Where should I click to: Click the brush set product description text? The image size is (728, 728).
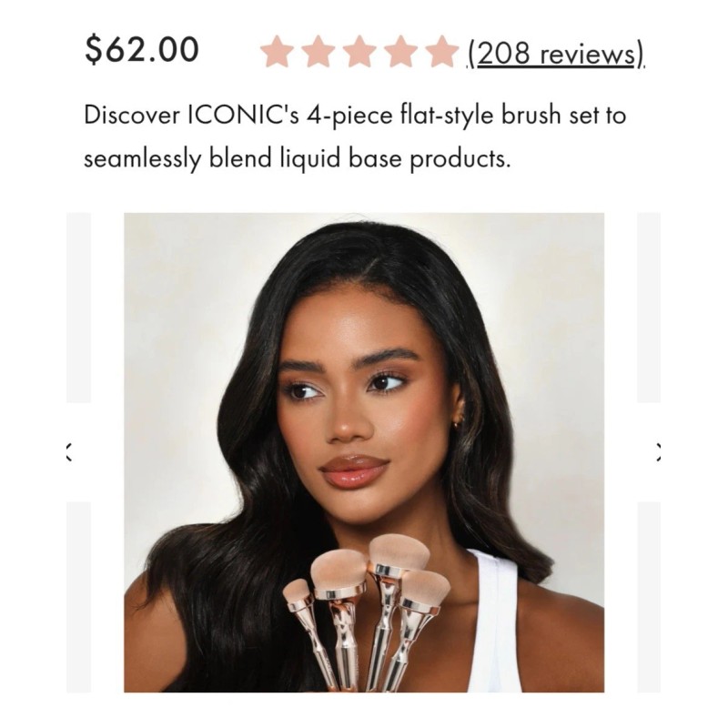[x=355, y=137]
